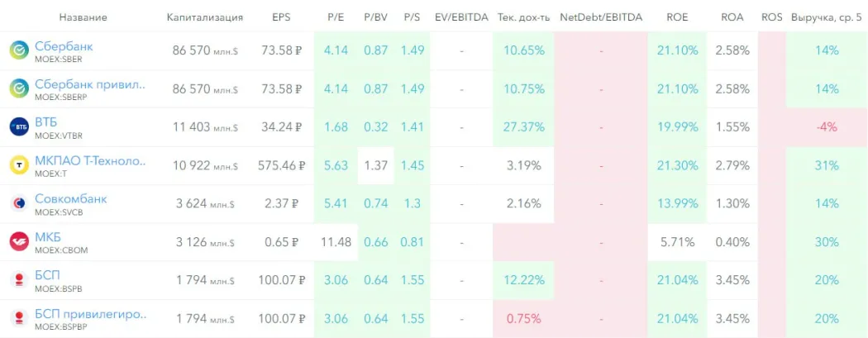The width and height of the screenshot is (868, 338).
Task: Open the Совкомбанк company page
Action: (70, 199)
